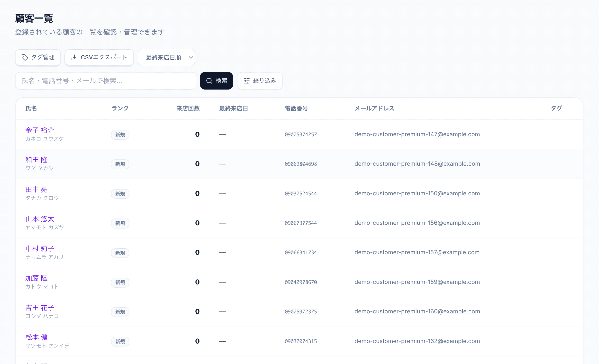Viewport: 599px width, 364px height.
Task: Click the ランク column header
Action: click(120, 109)
